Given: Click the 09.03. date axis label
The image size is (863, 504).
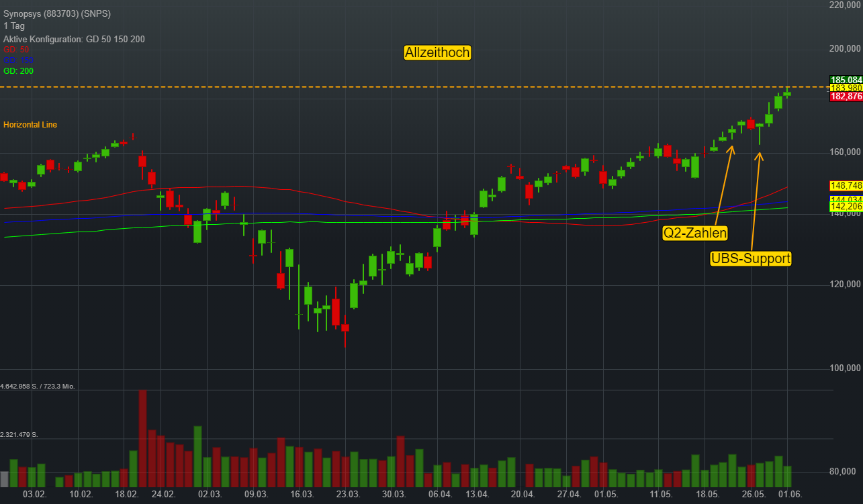Looking at the screenshot, I should [x=256, y=495].
